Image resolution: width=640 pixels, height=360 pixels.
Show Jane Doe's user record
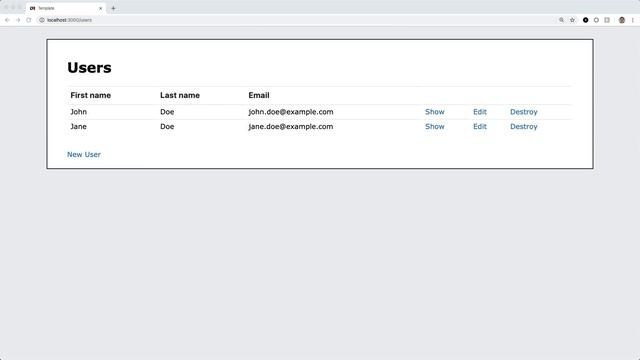tap(435, 127)
